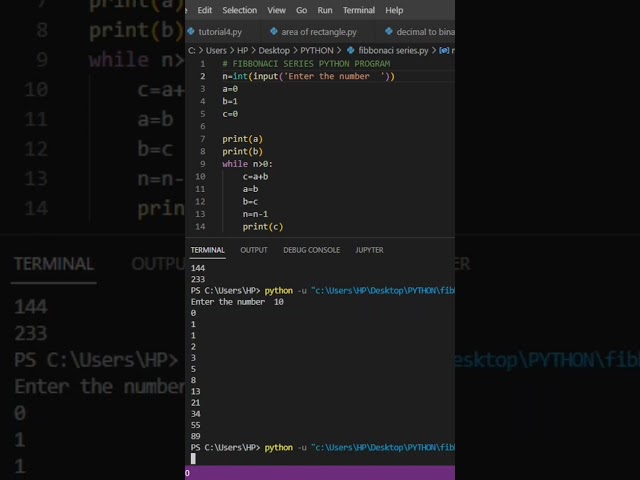
Task: Open the Terminal menu
Action: tap(359, 10)
